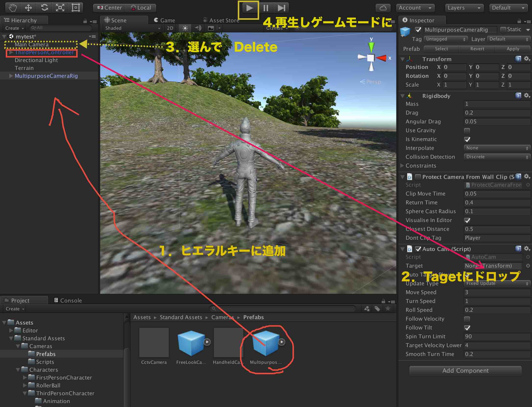
Task: Open scene effects image icon
Action: pos(211,28)
